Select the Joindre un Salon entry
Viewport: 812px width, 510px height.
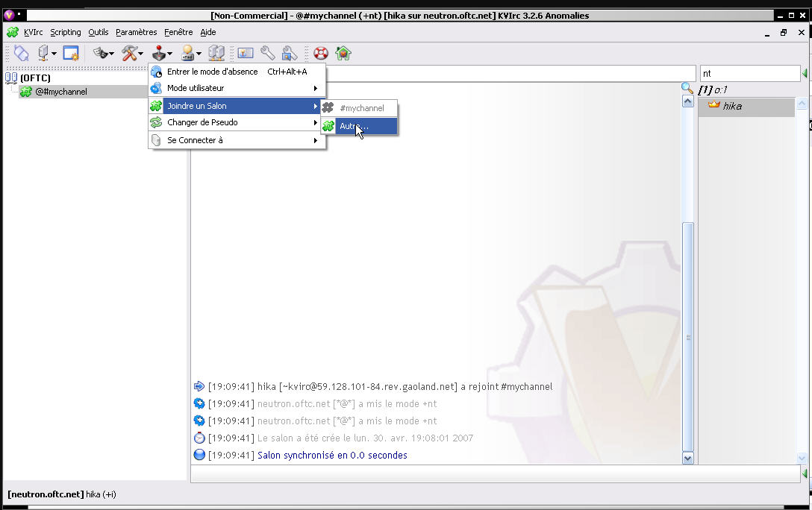(237, 106)
